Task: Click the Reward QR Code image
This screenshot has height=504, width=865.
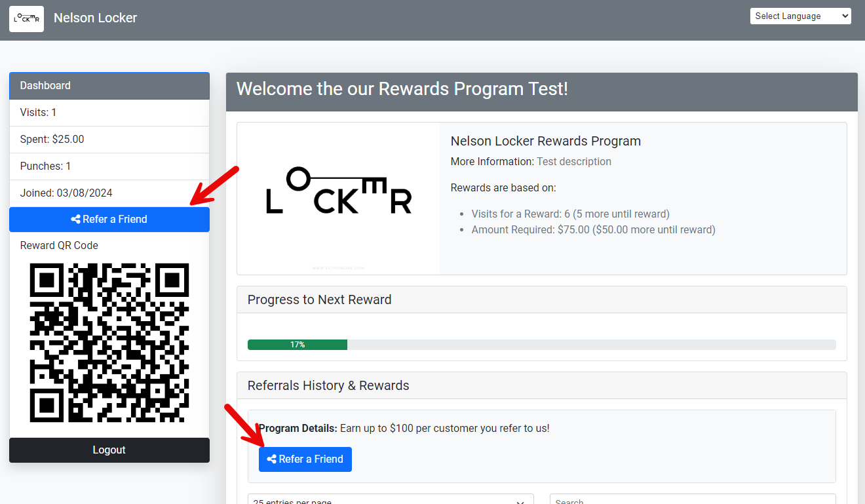Action: click(x=109, y=342)
